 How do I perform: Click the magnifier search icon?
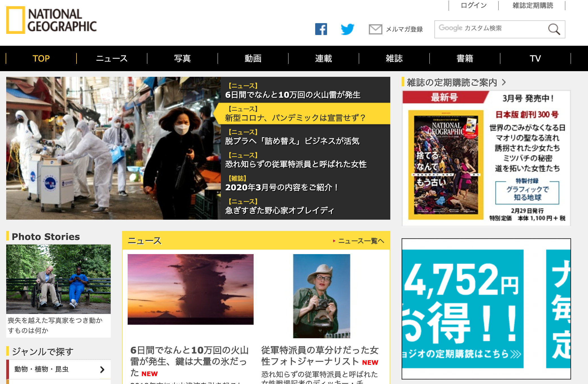click(554, 29)
